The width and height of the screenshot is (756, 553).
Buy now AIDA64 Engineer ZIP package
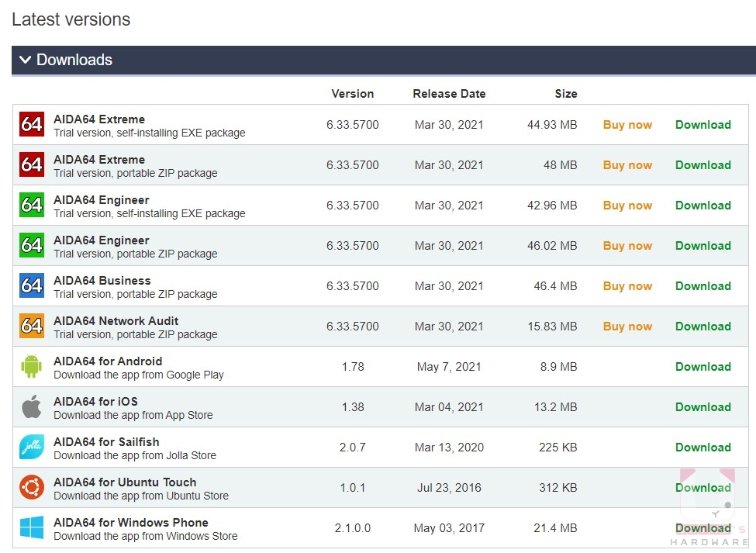pos(627,246)
